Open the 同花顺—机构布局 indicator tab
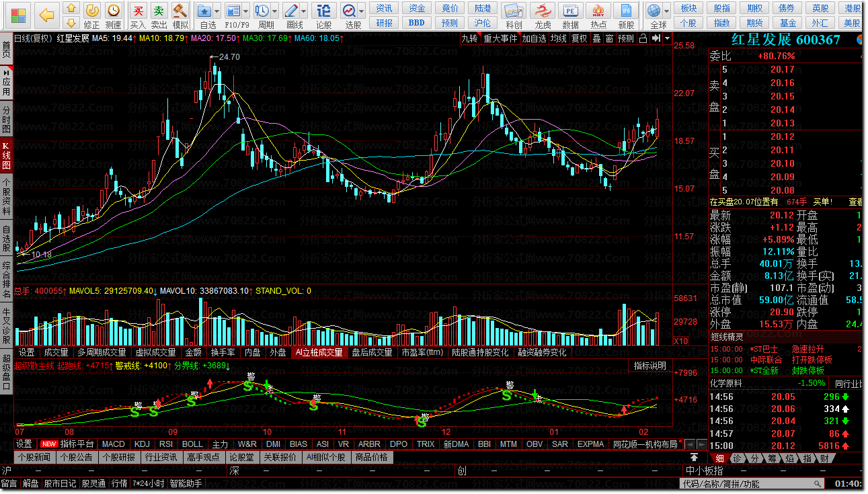This screenshot has height=494, width=868. (x=645, y=444)
